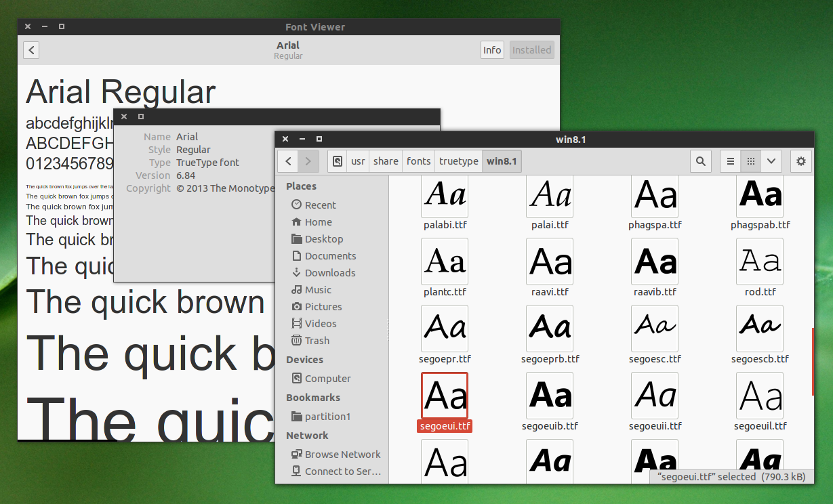Select the win8.1 path segment
The width and height of the screenshot is (833, 504).
point(502,161)
